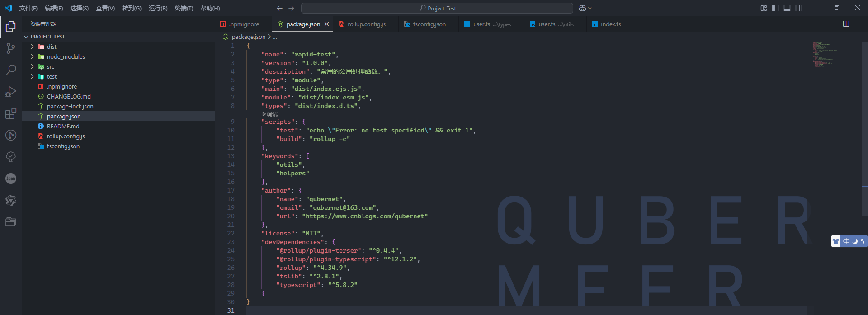Open the Json extension icon in activity bar
This screenshot has width=868, height=315.
(x=11, y=179)
